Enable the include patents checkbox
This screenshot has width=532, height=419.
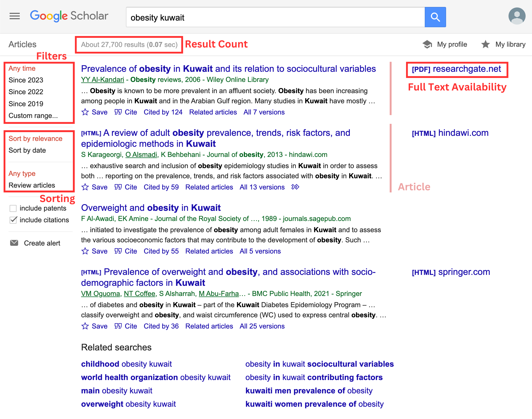[13, 208]
